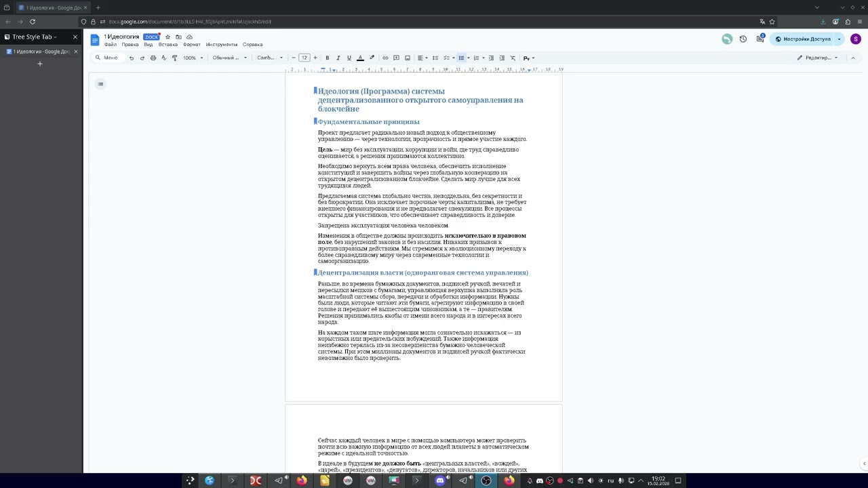Check the document cloud save status
Image resolution: width=868 pixels, height=488 pixels.
click(x=189, y=37)
